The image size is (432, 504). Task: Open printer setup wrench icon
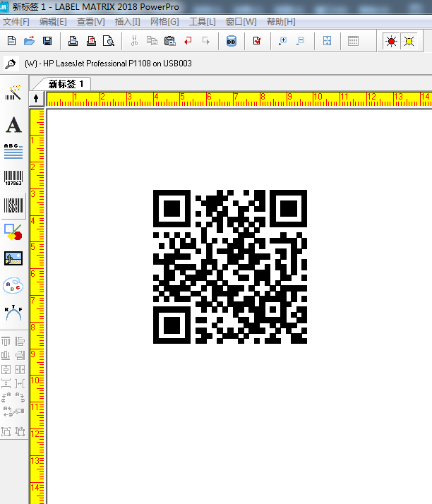coord(10,64)
